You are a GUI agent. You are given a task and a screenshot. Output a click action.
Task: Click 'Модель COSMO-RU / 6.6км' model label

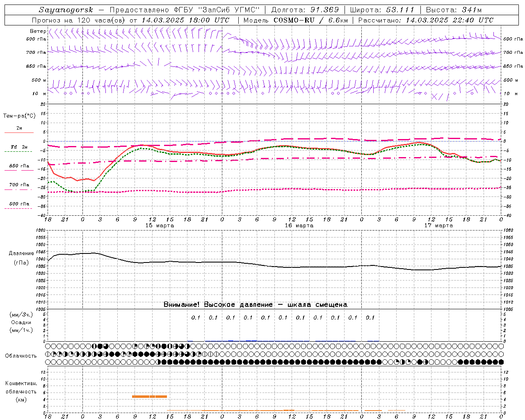coord(296,20)
